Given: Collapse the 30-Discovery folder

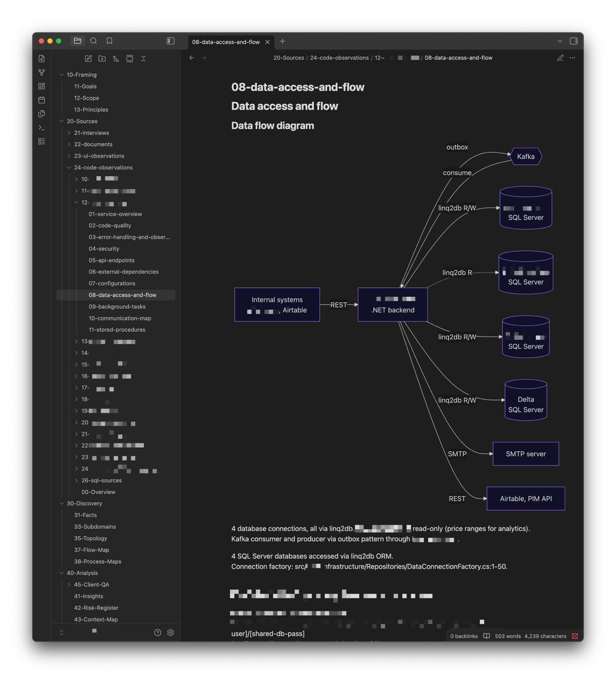Looking at the screenshot, I should (62, 503).
